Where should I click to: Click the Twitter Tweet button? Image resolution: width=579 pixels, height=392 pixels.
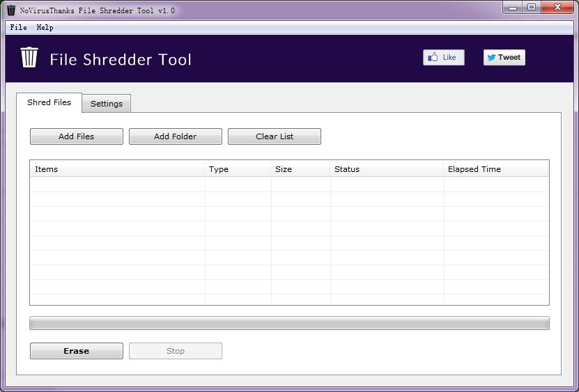click(504, 57)
